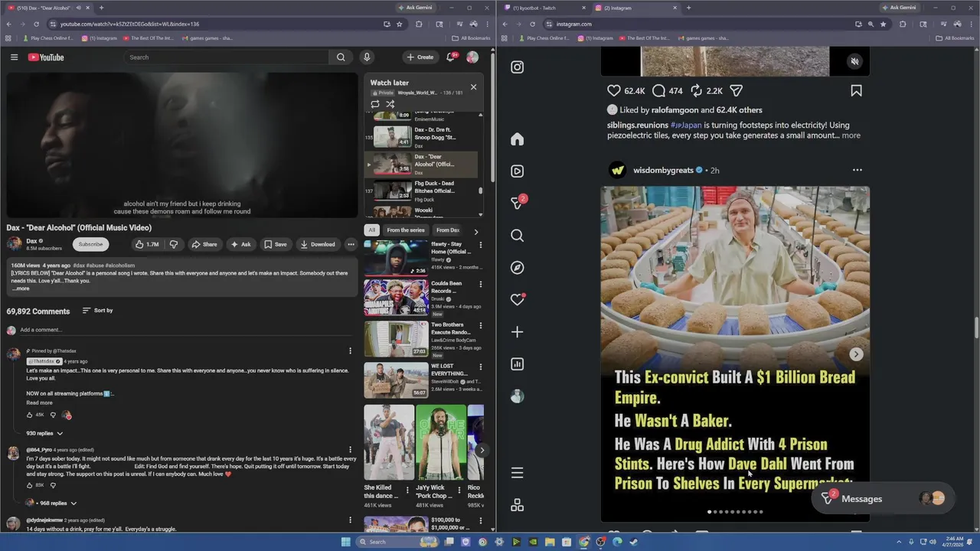Expand 930 replies on pinned comment
Viewport: 980px width, 551px height.
(x=44, y=433)
